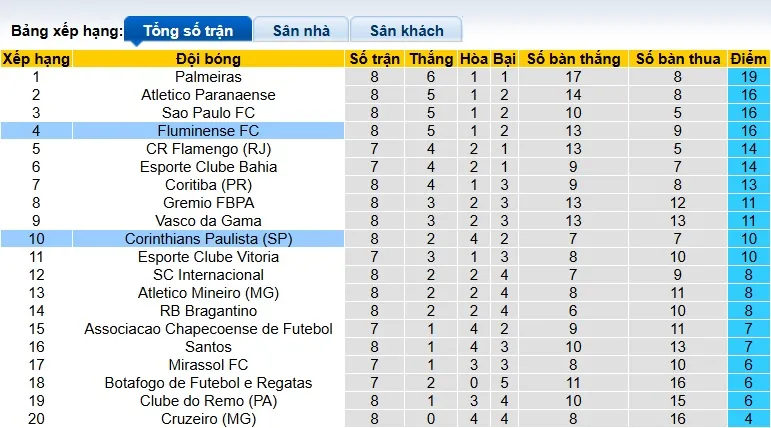Open the Sân nhà tab
Screen dimensions: 771x428
point(301,31)
